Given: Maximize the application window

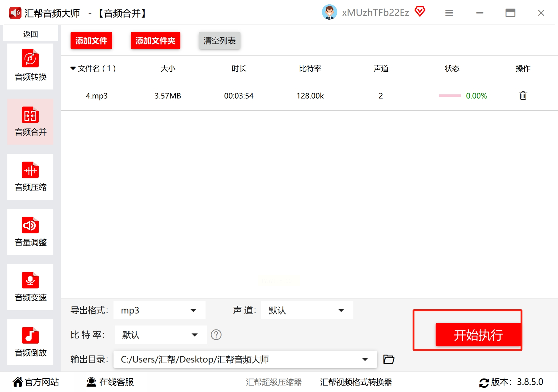Looking at the screenshot, I should click(510, 13).
